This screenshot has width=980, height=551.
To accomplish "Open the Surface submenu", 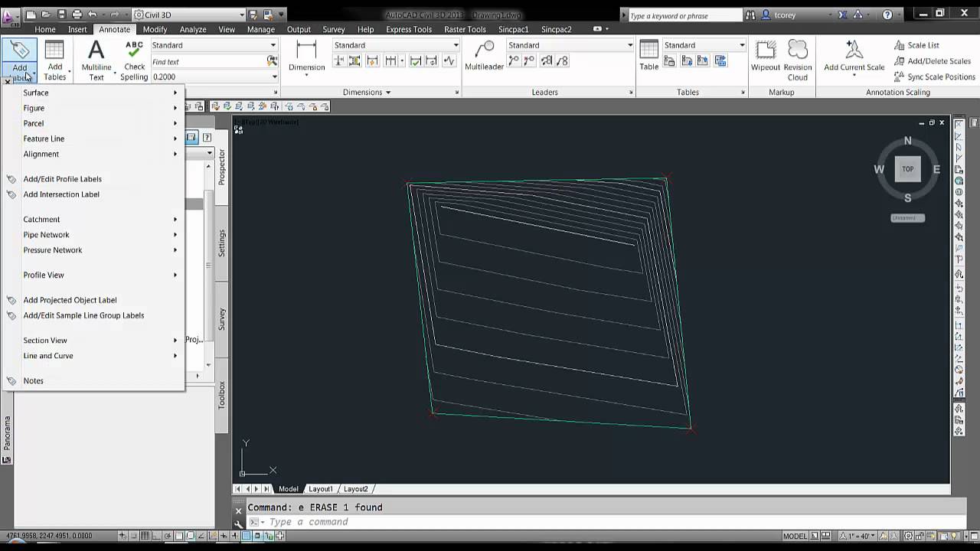I will click(x=93, y=93).
